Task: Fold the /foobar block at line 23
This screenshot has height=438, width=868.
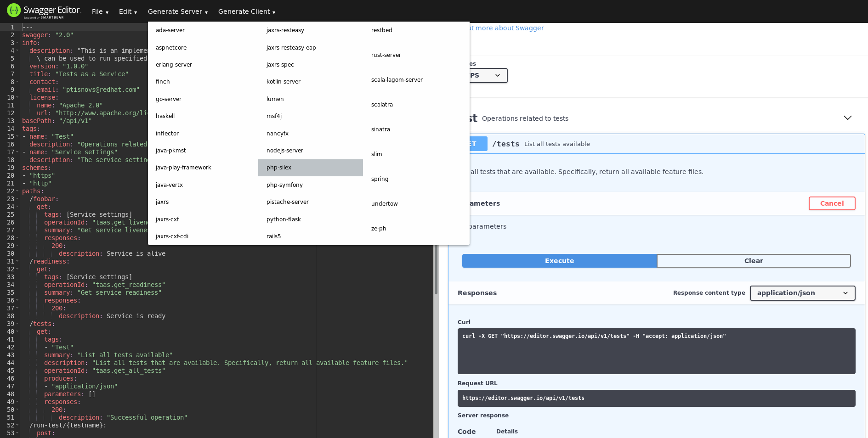Action: (17, 199)
